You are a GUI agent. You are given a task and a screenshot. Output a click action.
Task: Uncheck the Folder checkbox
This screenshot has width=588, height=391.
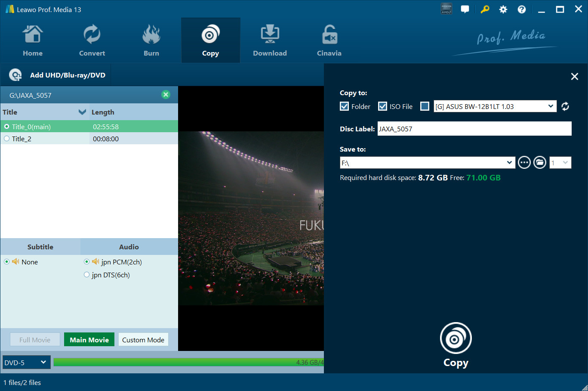pos(345,106)
